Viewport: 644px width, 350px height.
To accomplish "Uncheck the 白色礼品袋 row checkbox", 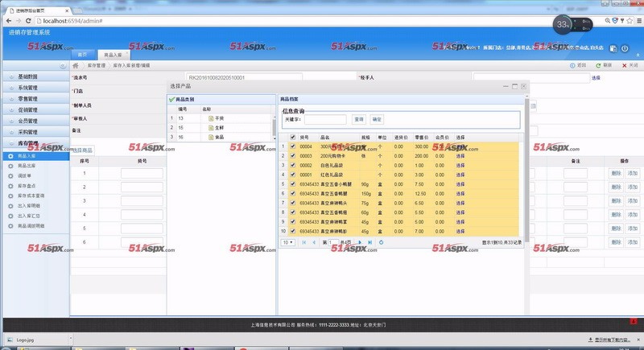I will point(292,165).
